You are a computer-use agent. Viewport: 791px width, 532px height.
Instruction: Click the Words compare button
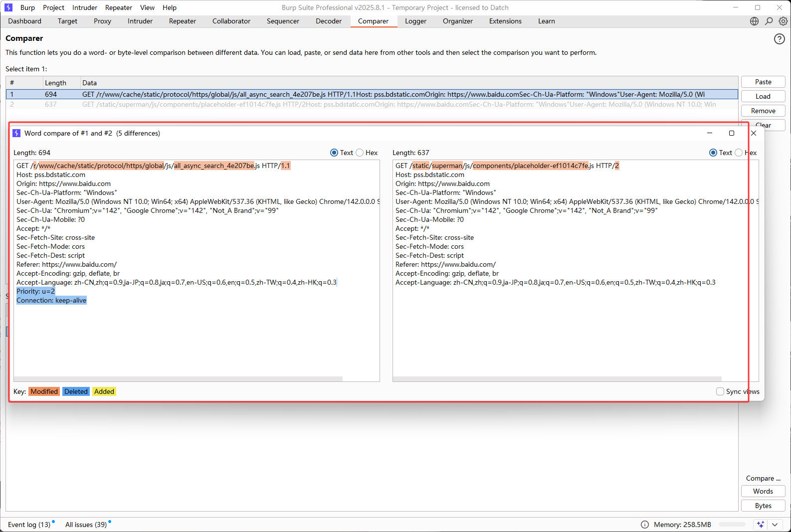763,491
